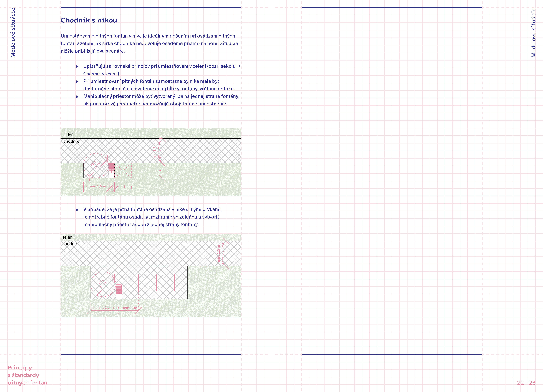
Task: Click the leftmost vertical bar element in lower niche
Action: (x=139, y=282)
